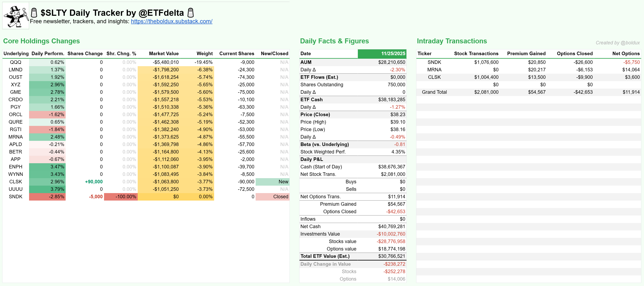Select the Total ETF Value (Est.) cell
Viewport: 644px width, 286px height.
point(325,256)
